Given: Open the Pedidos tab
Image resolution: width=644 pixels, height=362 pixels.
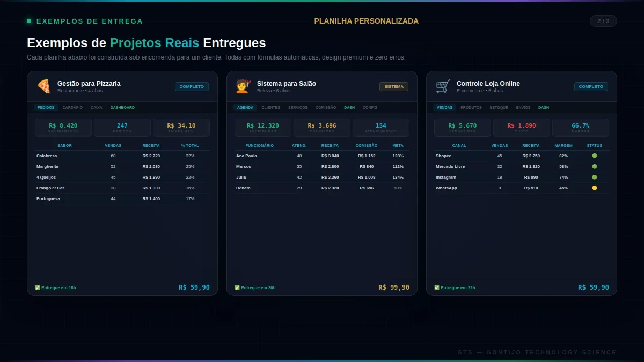Looking at the screenshot, I should coord(46,107).
